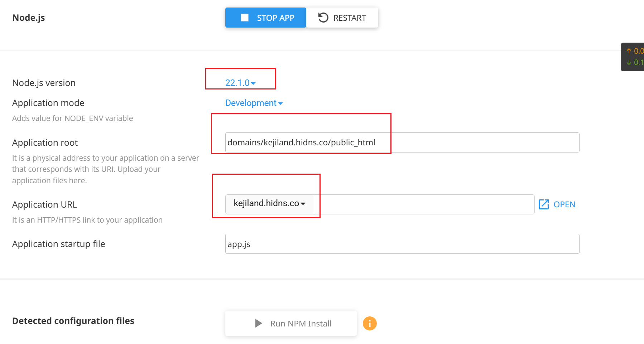Click the stop square icon in STOP APP
This screenshot has height=344, width=644.
[x=245, y=18]
